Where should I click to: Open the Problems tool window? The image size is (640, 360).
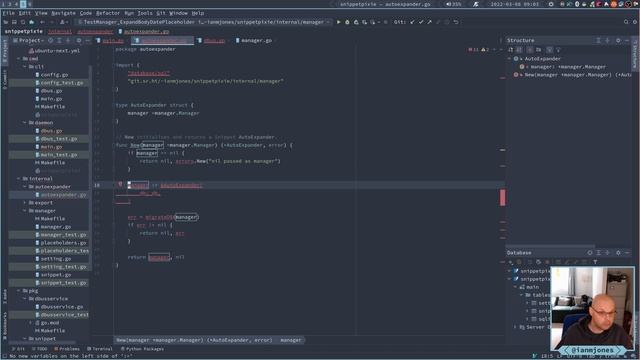pos(67,349)
